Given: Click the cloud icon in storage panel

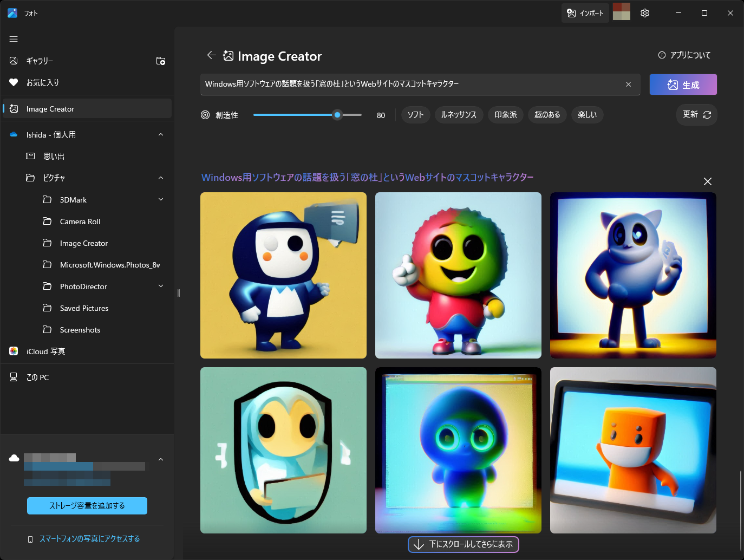Looking at the screenshot, I should pos(14,458).
